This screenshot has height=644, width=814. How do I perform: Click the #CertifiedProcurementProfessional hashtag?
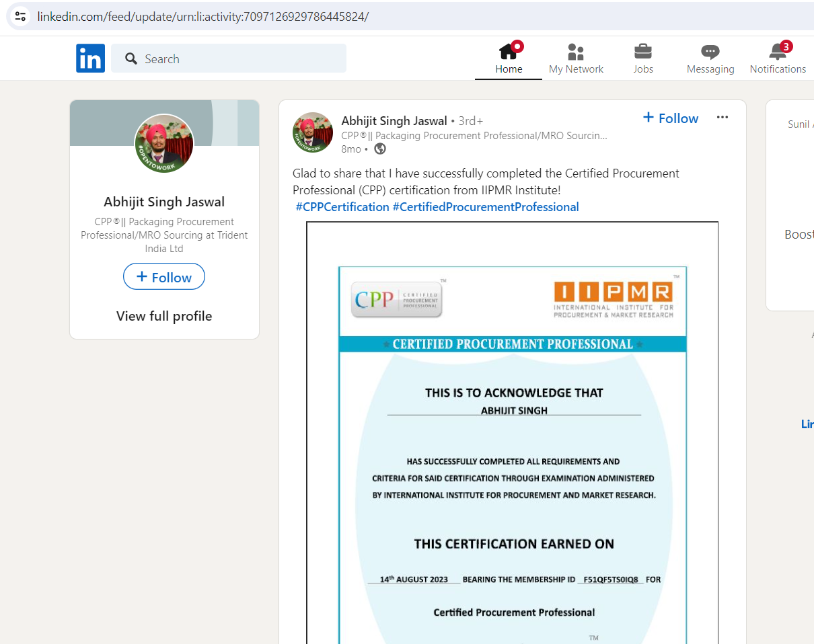pos(486,207)
